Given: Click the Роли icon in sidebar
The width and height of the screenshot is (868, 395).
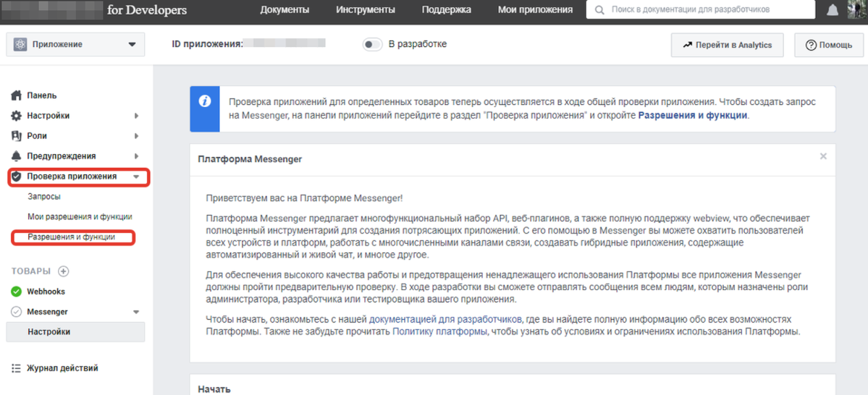Looking at the screenshot, I should (17, 136).
